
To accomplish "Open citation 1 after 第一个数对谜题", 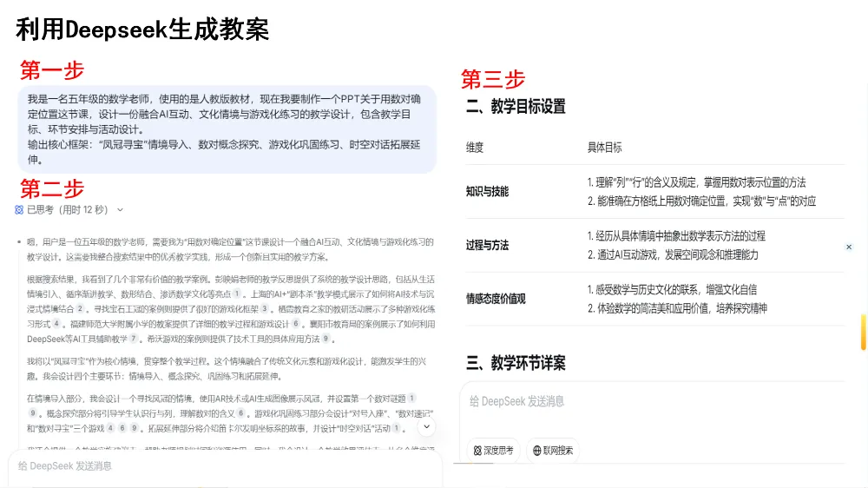I will [411, 399].
